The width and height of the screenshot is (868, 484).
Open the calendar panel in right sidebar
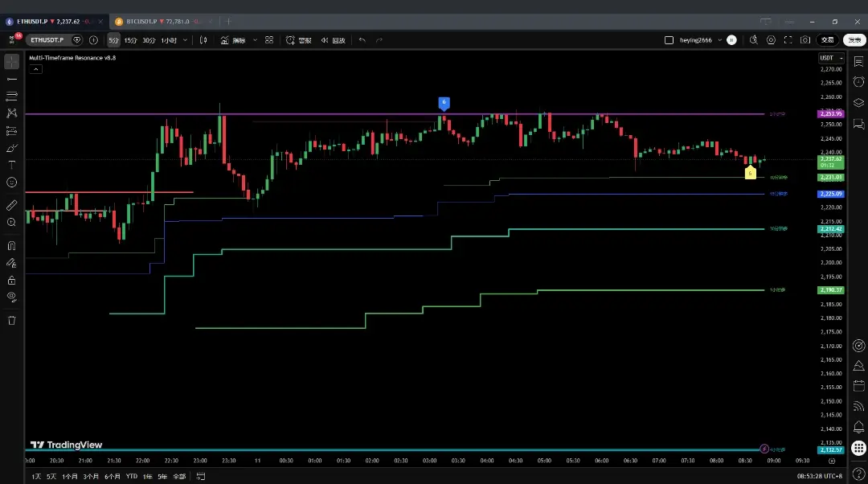pyautogui.click(x=858, y=385)
